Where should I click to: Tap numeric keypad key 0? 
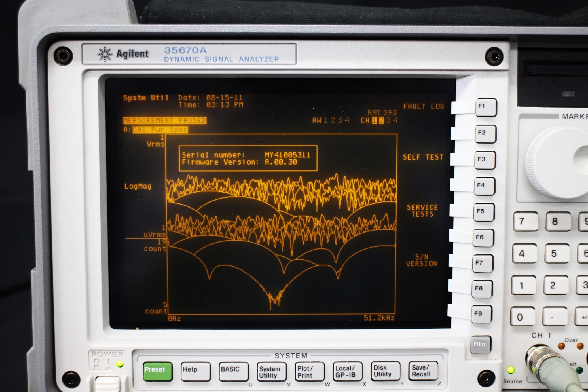click(522, 316)
